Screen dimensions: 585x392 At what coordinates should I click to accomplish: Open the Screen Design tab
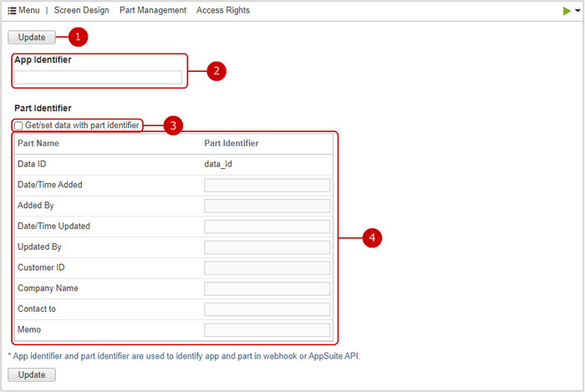point(82,11)
